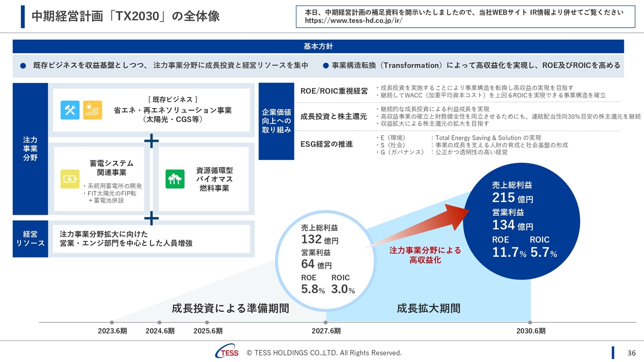644x362 pixels.
Task: Select the 2030.6期 timeline point
Action: click(530, 322)
